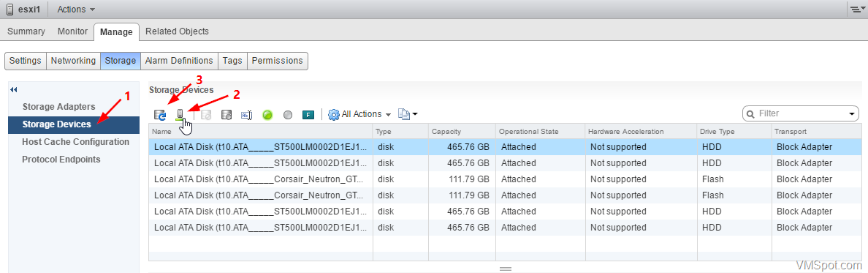The image size is (868, 273).
Task: Select Storage Devices in the sidebar
Action: click(x=74, y=124)
